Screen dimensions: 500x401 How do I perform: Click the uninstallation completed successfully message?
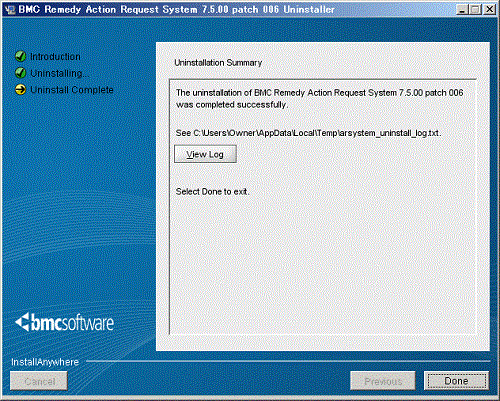pyautogui.click(x=319, y=99)
